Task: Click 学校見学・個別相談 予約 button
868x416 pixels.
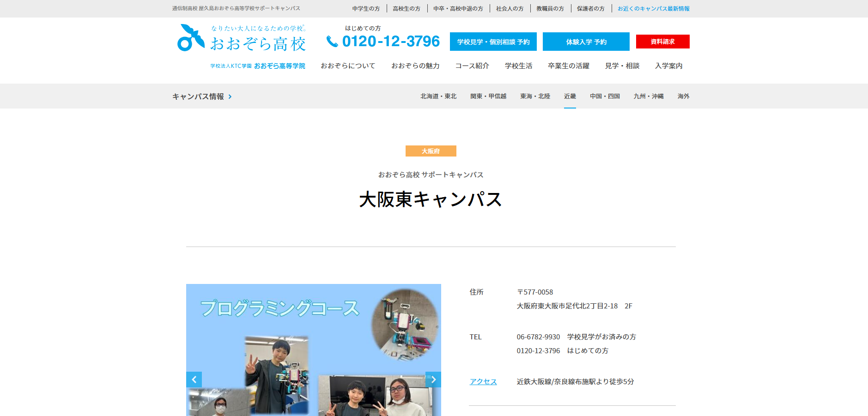Action: coord(493,42)
